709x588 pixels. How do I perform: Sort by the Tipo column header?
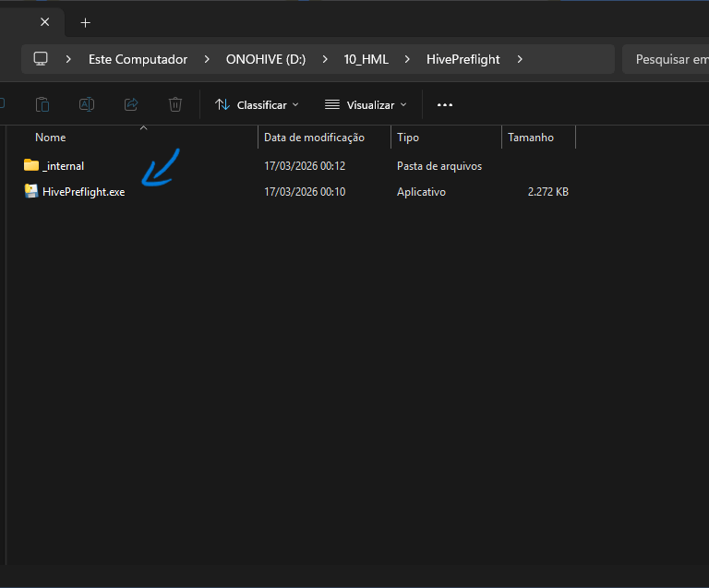[408, 138]
